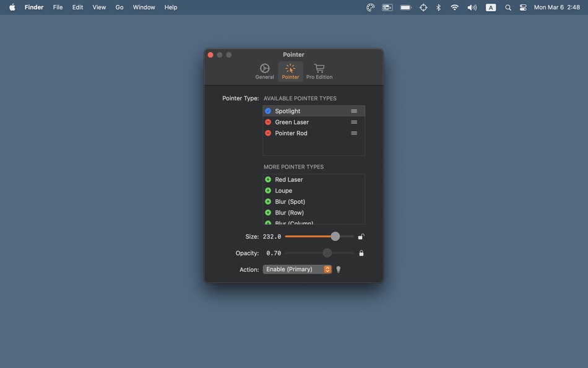This screenshot has height=368, width=588.
Task: Click the color palette menu bar icon
Action: (371, 7)
